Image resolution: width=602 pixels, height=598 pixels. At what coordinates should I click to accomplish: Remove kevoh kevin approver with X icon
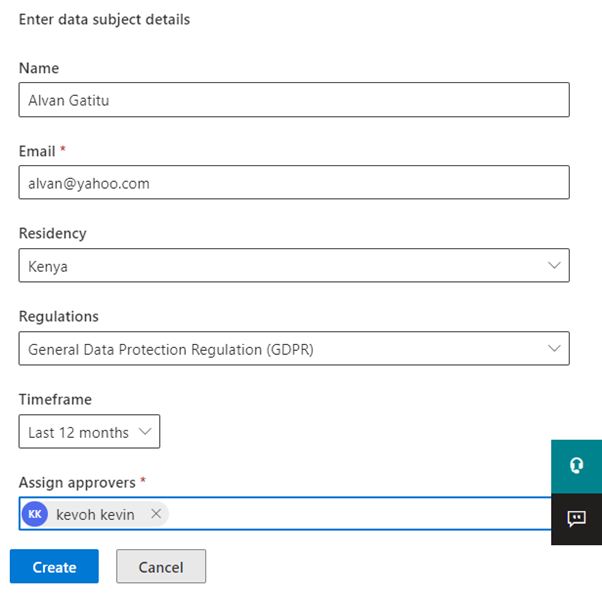156,513
